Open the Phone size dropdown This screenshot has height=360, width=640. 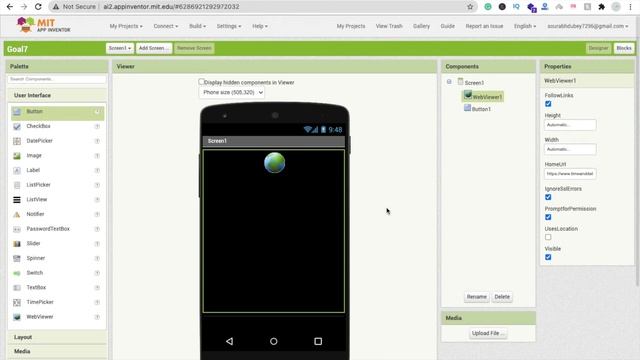coord(231,93)
